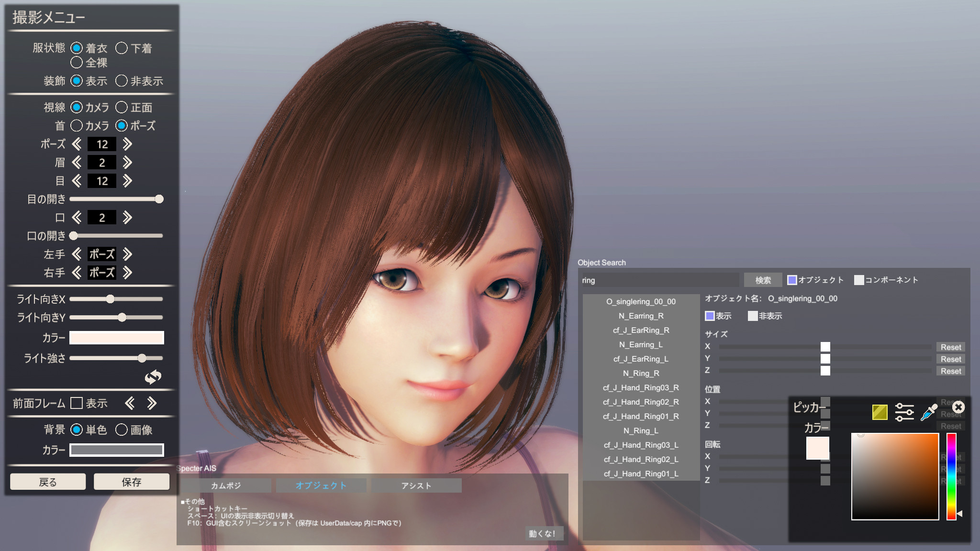Image resolution: width=980 pixels, height=551 pixels.
Task: Go to previous front frame arrow
Action: 129,403
